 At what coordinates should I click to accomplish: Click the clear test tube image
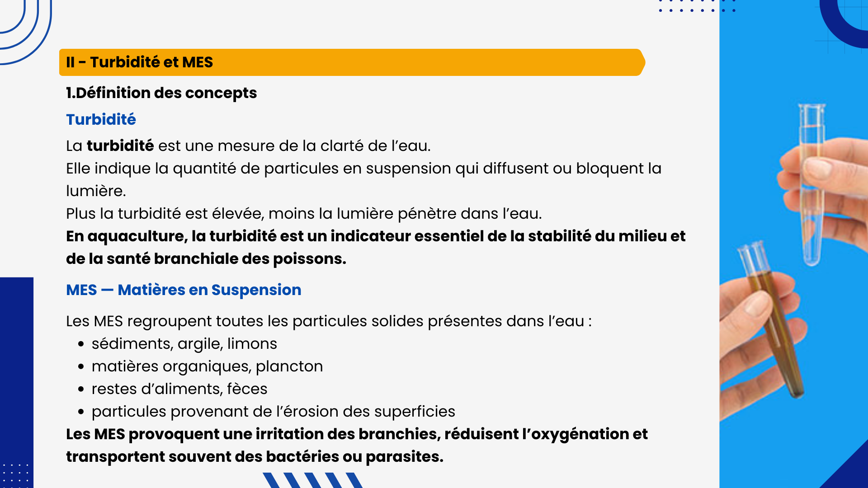[812, 184]
